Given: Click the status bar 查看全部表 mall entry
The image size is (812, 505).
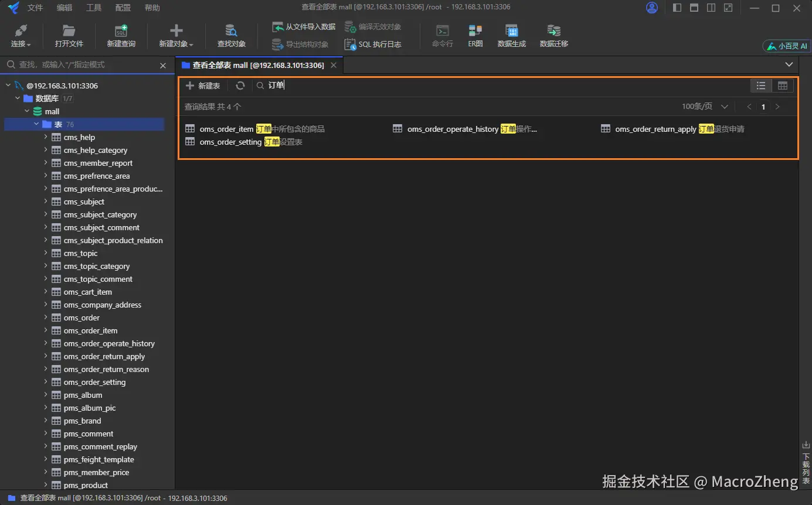Looking at the screenshot, I should pos(117,498).
